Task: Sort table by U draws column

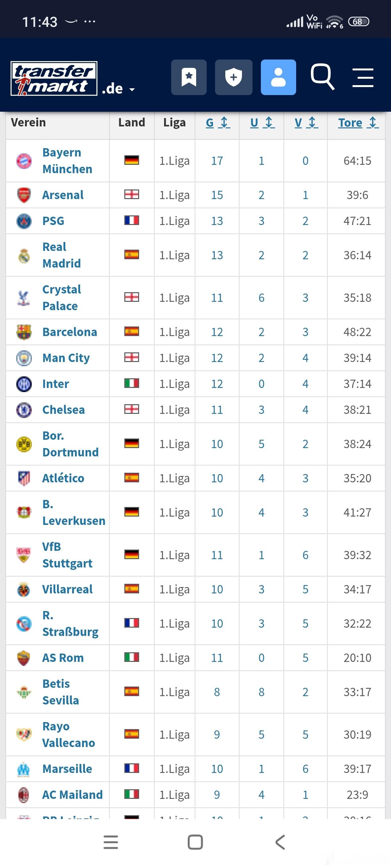Action: tap(262, 123)
